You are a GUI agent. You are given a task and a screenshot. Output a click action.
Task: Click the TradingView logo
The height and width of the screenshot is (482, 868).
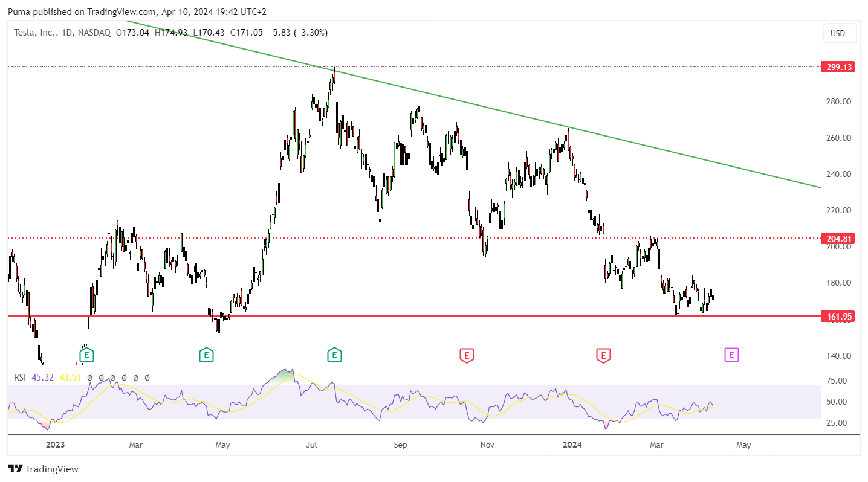43,469
